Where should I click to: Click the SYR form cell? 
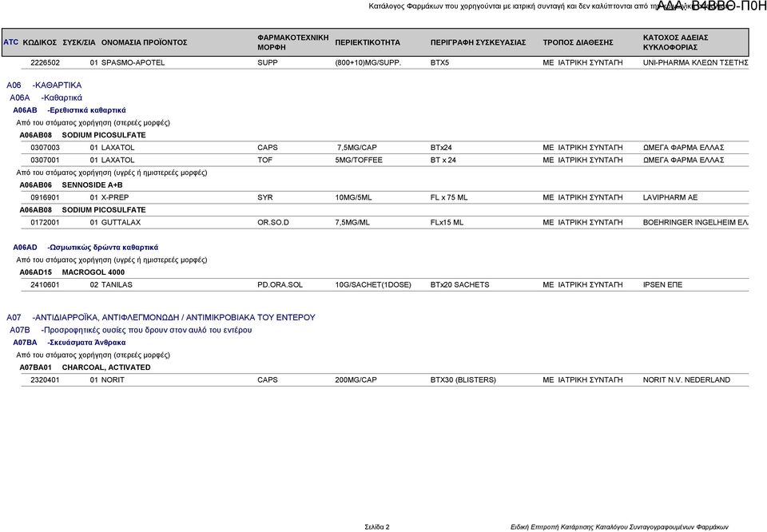pos(265,197)
